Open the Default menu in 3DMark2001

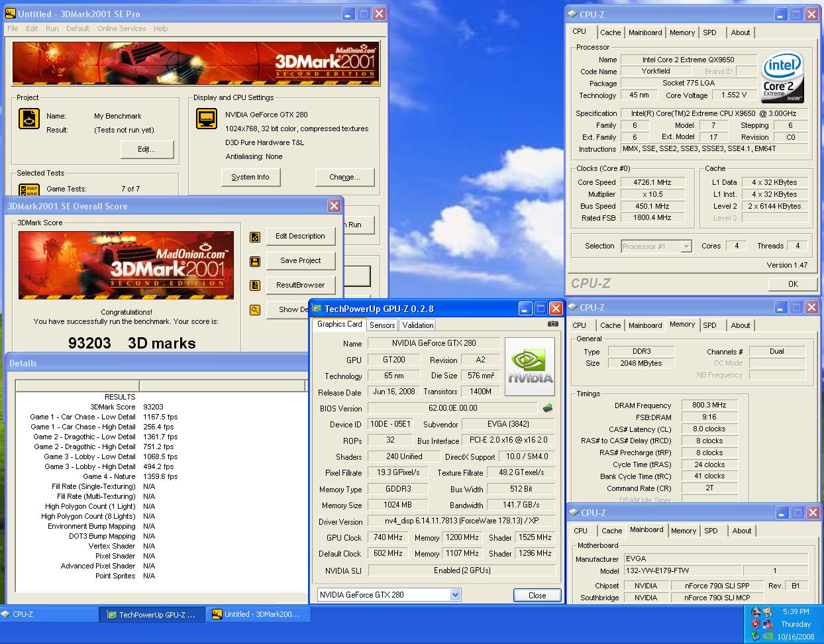[x=77, y=28]
